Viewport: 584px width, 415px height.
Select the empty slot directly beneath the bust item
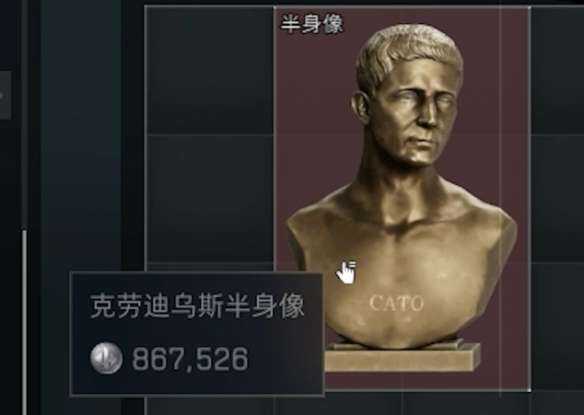click(x=402, y=405)
